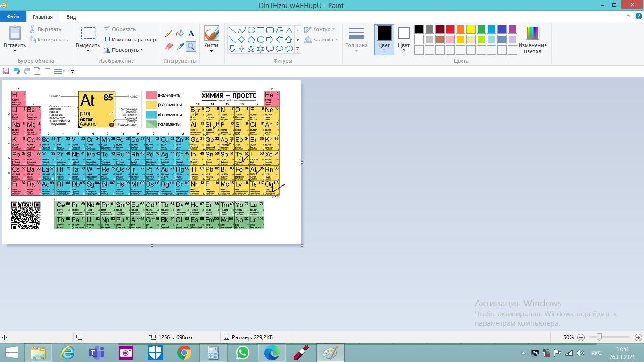Select the Magnifier tool
This screenshot has width=644, height=362.
tap(191, 46)
